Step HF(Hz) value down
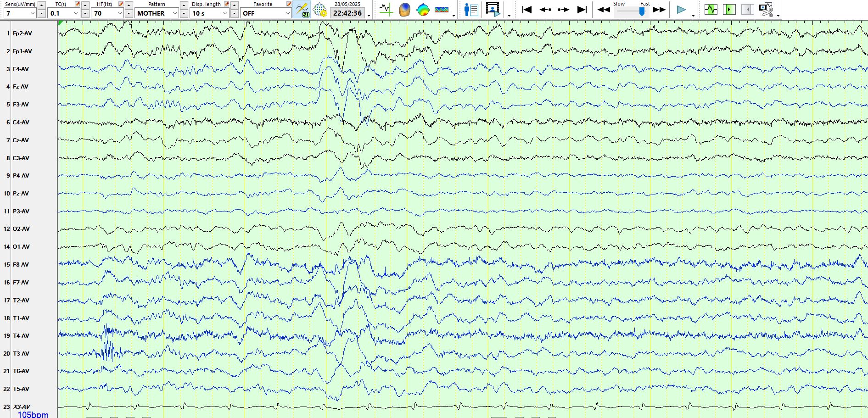868x418 pixels. 129,13
